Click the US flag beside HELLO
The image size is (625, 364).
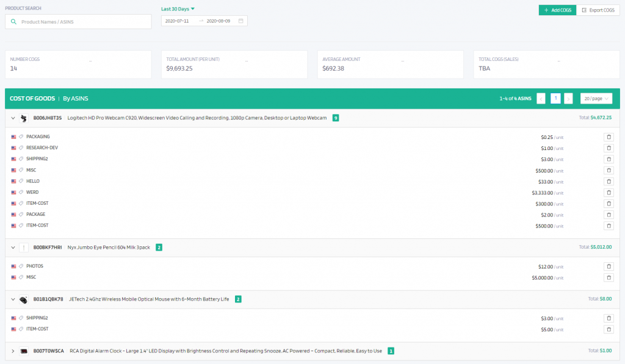[13, 181]
